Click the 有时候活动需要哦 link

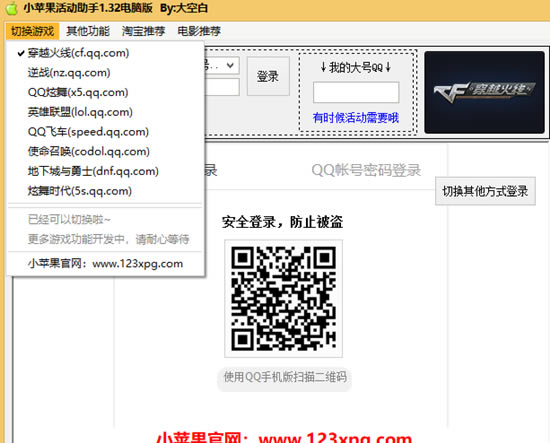[x=356, y=118]
